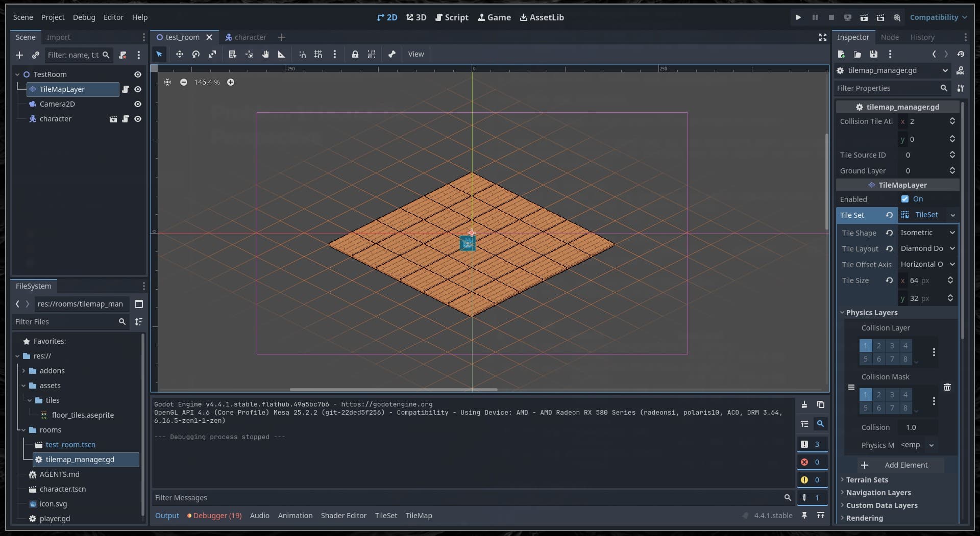Run the project with Play button
Image resolution: width=980 pixels, height=536 pixels.
point(798,17)
